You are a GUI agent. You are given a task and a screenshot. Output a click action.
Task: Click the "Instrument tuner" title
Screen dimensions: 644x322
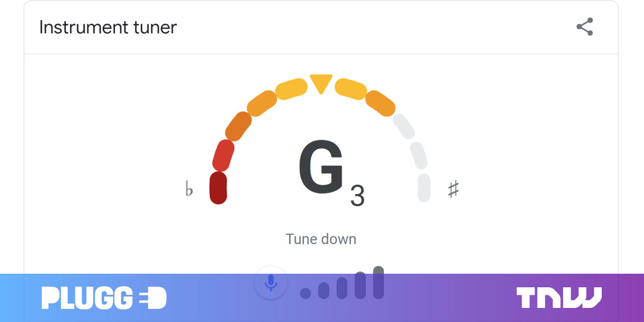pyautogui.click(x=108, y=27)
